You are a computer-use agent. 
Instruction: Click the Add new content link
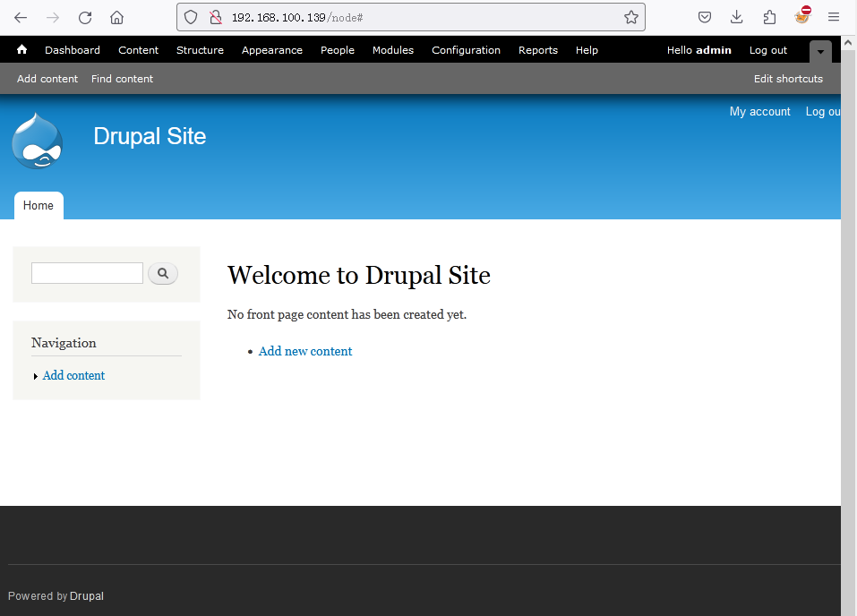coord(305,351)
